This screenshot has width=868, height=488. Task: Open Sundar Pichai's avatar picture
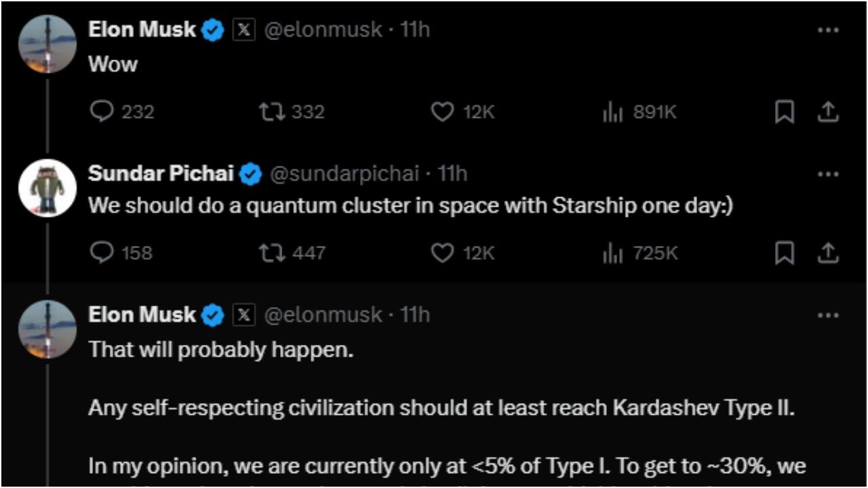(x=47, y=188)
